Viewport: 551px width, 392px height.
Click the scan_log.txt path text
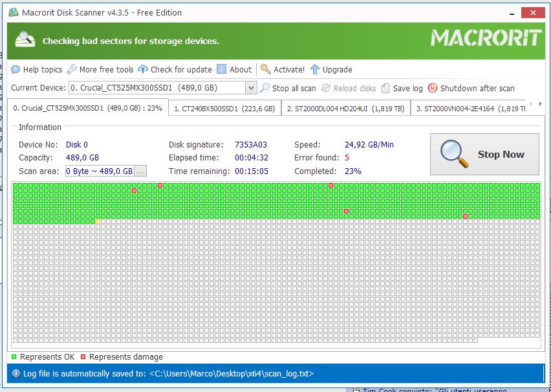coord(232,373)
